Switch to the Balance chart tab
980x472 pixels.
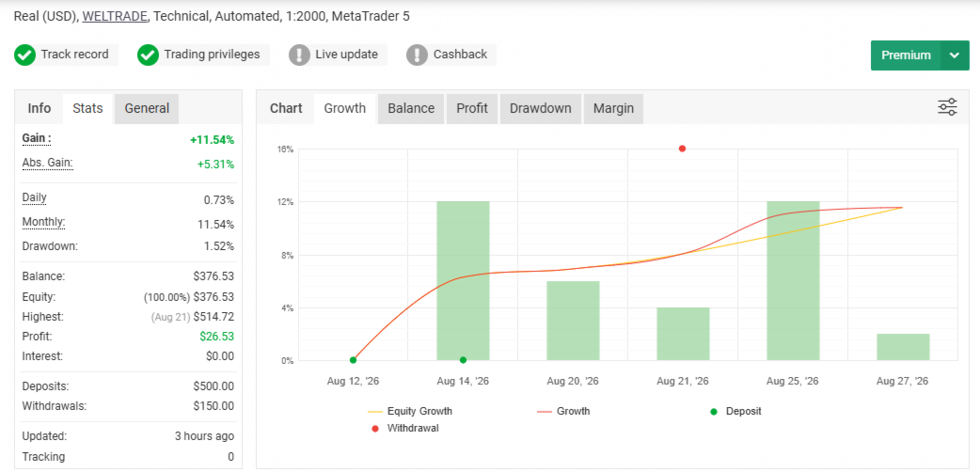pos(411,108)
